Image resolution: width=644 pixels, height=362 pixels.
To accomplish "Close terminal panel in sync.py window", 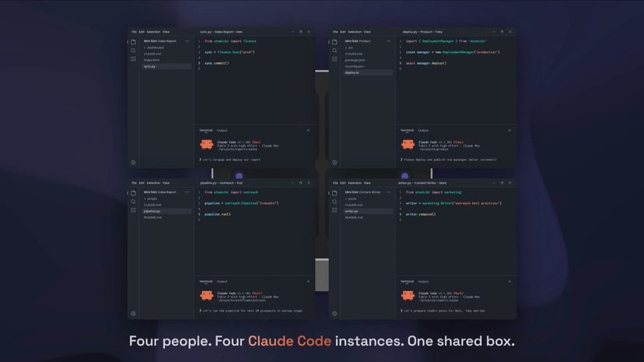I will coord(309,130).
